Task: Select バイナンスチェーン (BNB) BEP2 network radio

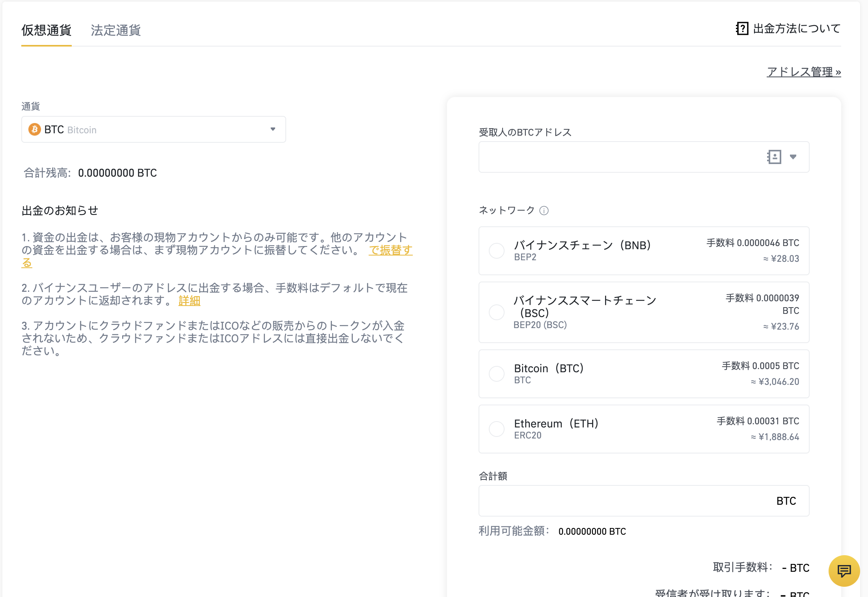Action: (x=497, y=251)
